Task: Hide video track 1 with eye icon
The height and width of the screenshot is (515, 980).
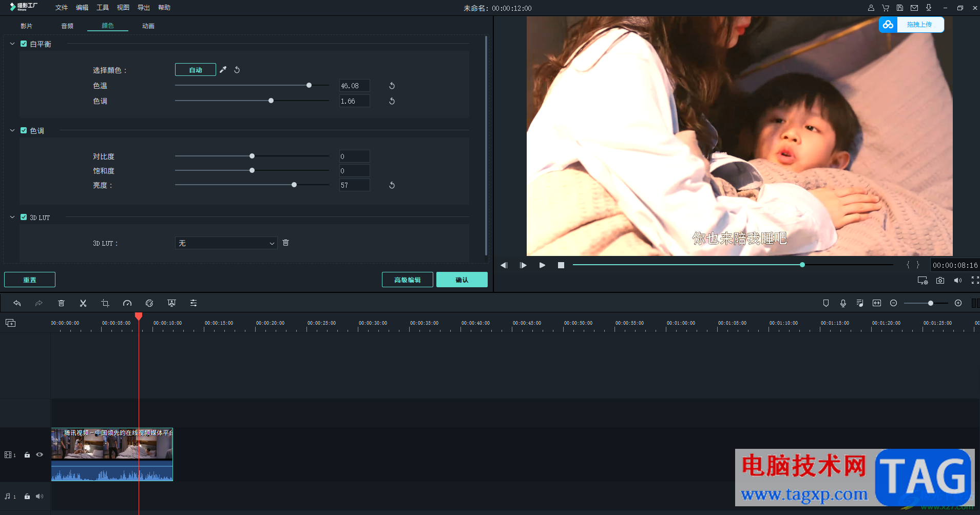Action: point(40,454)
